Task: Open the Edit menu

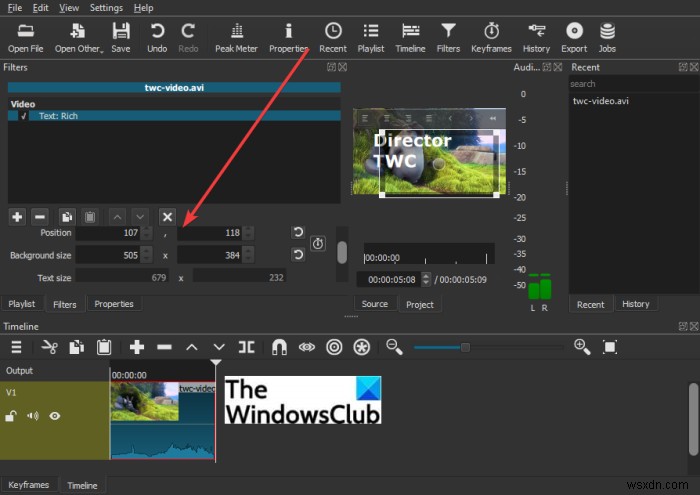Action: 40,8
